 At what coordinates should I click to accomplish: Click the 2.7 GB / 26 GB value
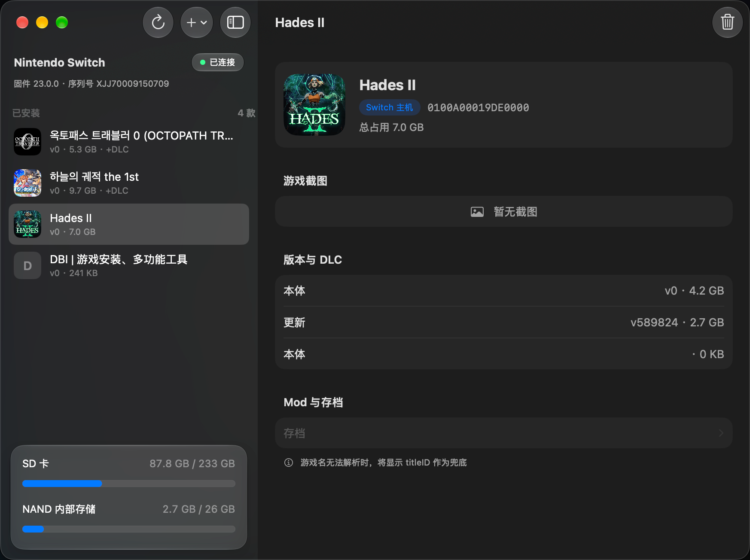click(199, 509)
